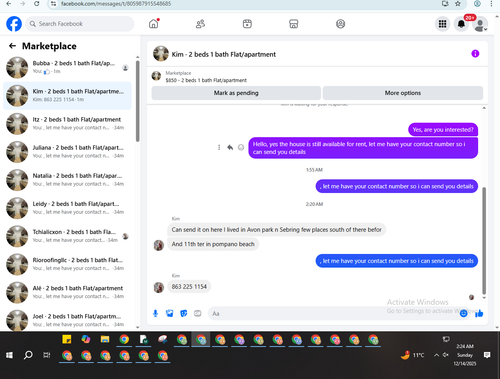The width and height of the screenshot is (500, 379).
Task: Open the Bubba conversation
Action: 67,67
